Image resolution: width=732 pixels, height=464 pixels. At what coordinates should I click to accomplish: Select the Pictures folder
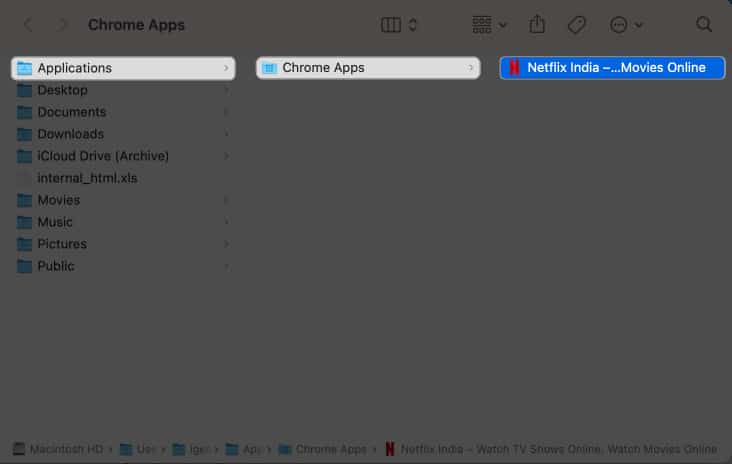[x=62, y=244]
